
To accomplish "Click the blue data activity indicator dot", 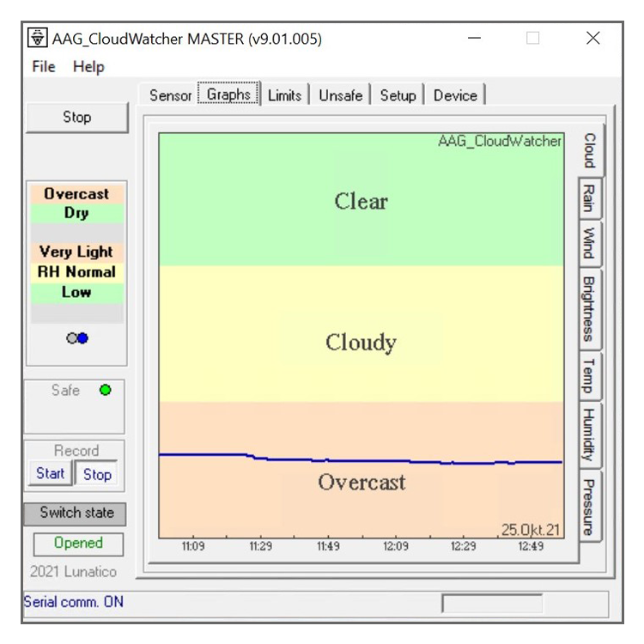I will (83, 338).
